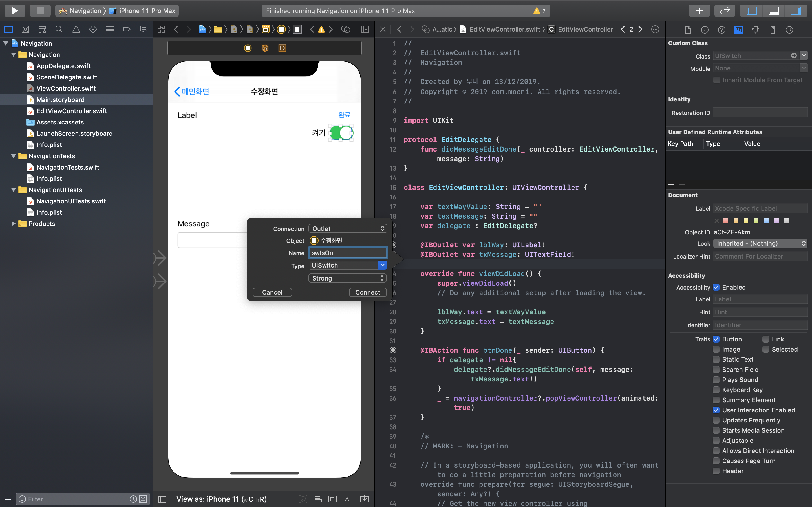
Task: Uncheck the Accessibility Enabled checkbox
Action: pos(716,287)
